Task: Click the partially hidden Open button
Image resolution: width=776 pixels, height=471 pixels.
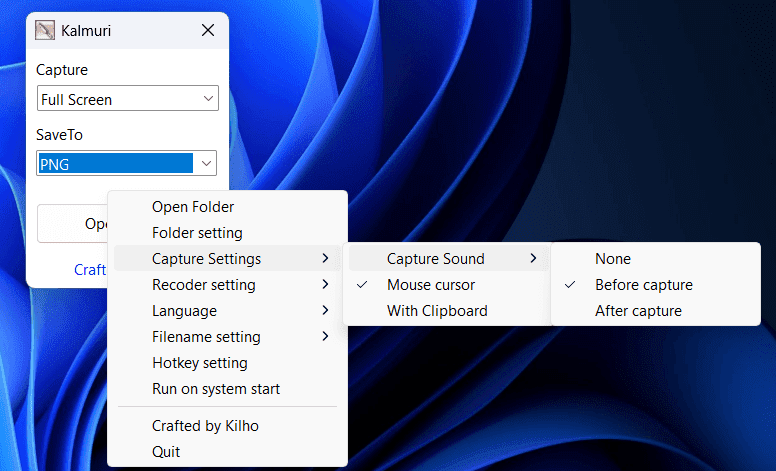Action: [72, 224]
